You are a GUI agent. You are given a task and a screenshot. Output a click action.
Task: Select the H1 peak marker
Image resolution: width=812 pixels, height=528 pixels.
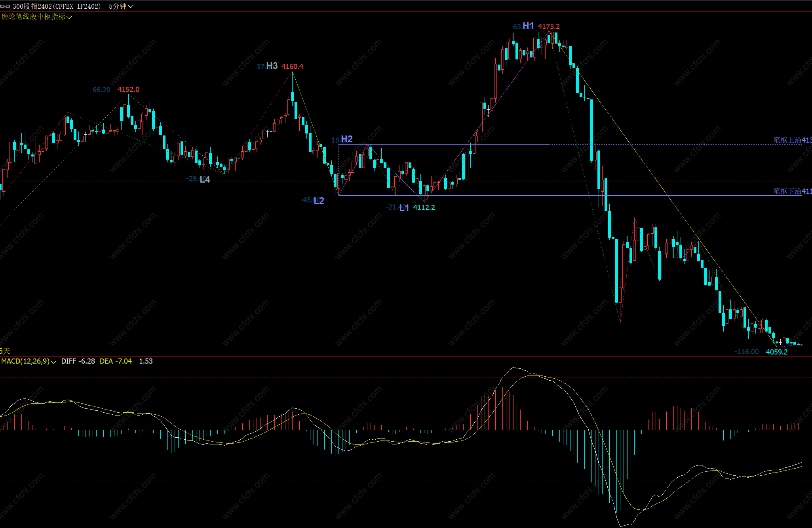(x=528, y=26)
